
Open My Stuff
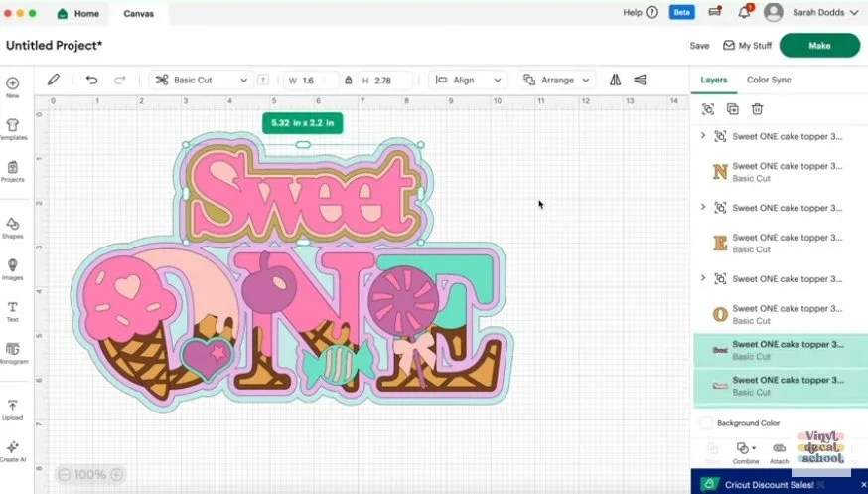tap(747, 46)
